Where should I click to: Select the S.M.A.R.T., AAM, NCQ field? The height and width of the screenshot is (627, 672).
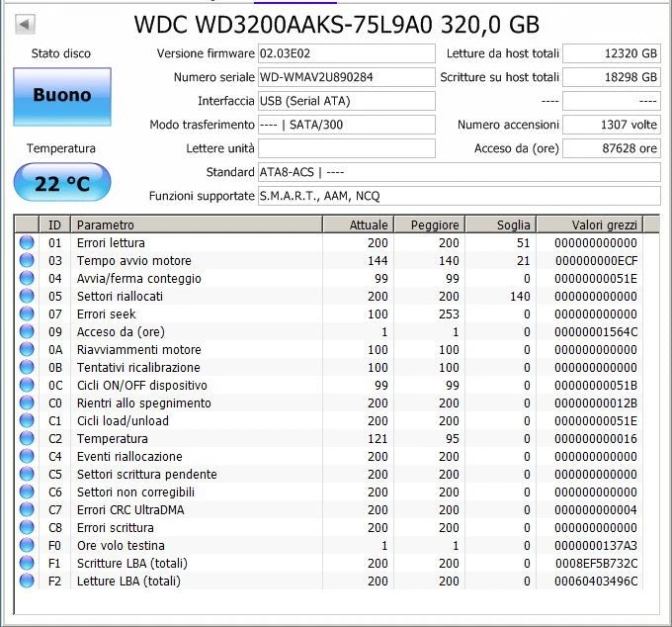coord(459,196)
